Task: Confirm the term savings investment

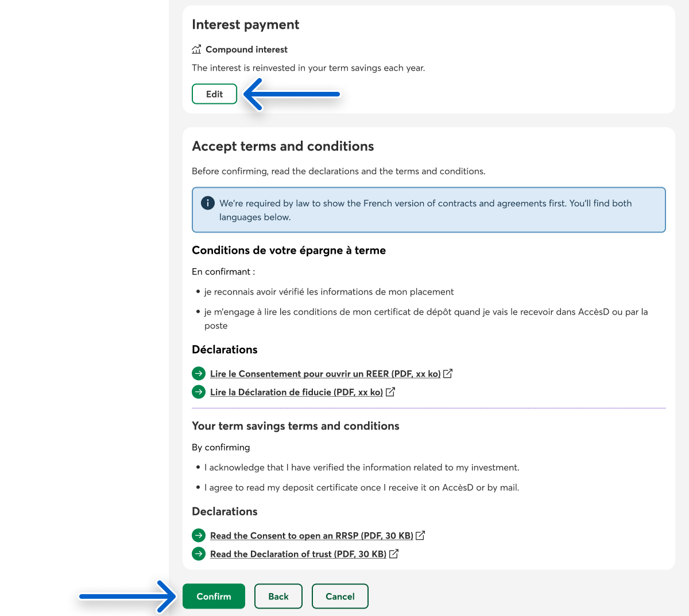Action: (x=214, y=596)
